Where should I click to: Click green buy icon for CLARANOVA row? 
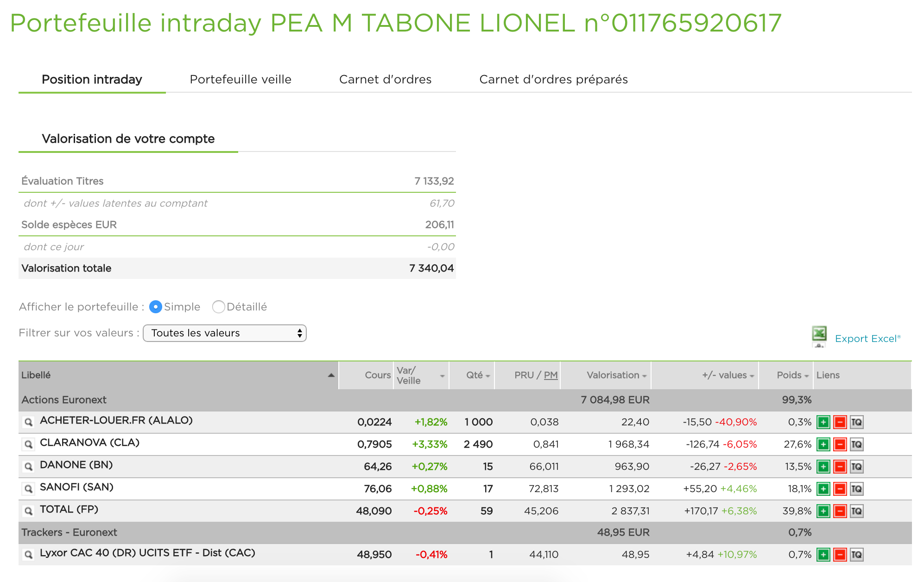point(823,444)
